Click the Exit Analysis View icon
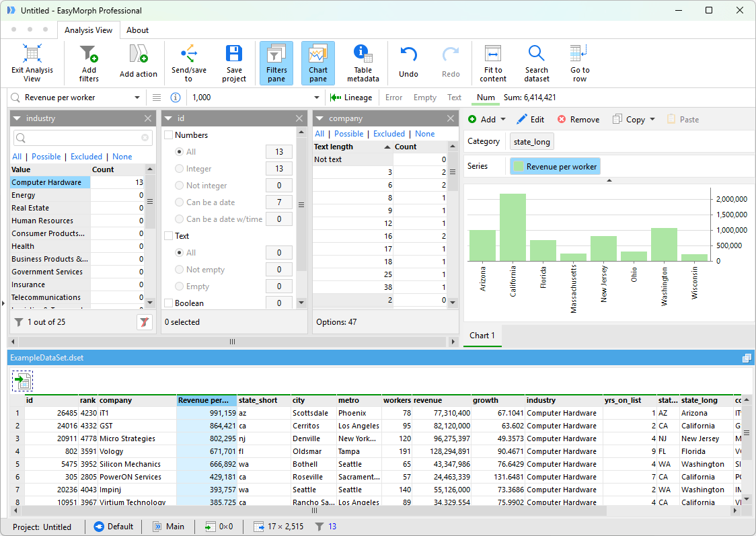The height and width of the screenshot is (536, 756). pyautogui.click(x=32, y=54)
